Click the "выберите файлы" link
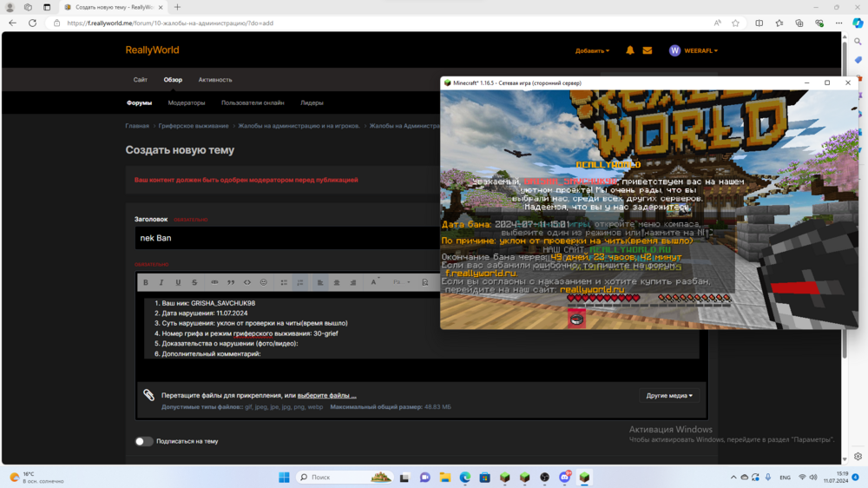 326,395
